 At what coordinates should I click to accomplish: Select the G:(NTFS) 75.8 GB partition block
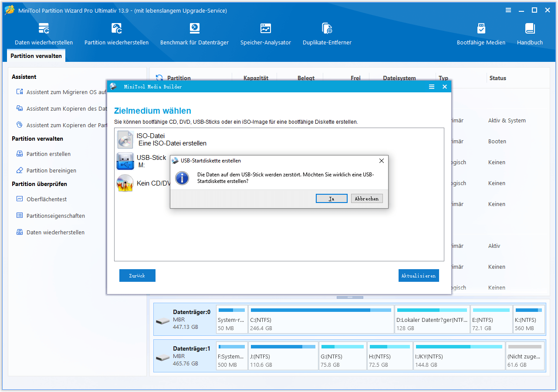coord(342,356)
